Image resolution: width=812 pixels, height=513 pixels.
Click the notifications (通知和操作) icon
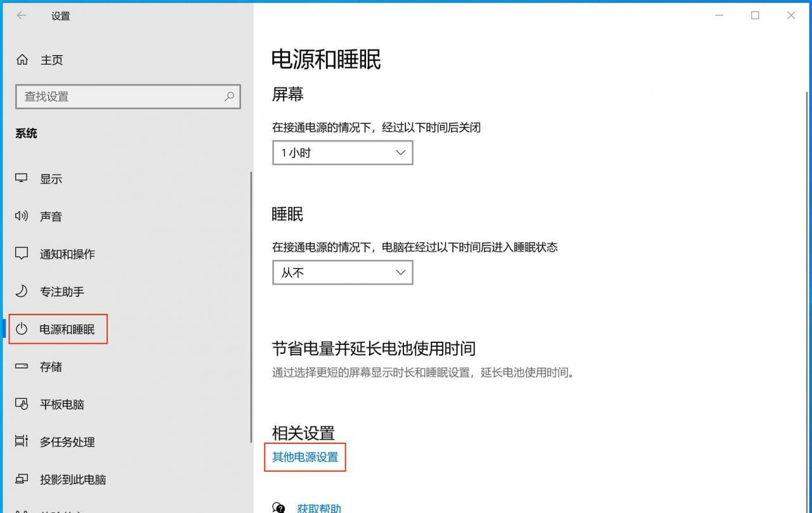pos(22,254)
